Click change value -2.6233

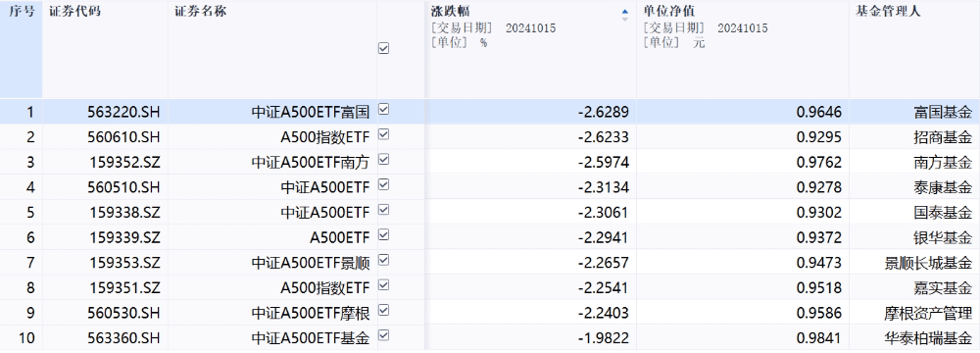pyautogui.click(x=603, y=137)
